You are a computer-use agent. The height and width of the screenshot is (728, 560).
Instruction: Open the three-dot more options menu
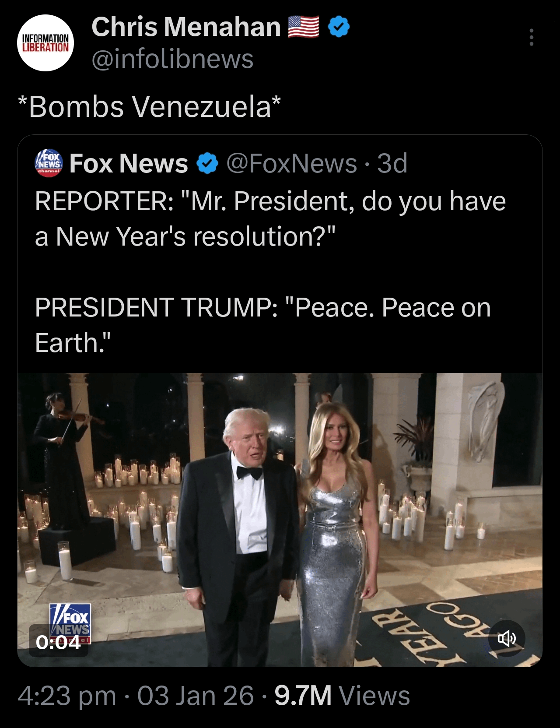(x=531, y=38)
